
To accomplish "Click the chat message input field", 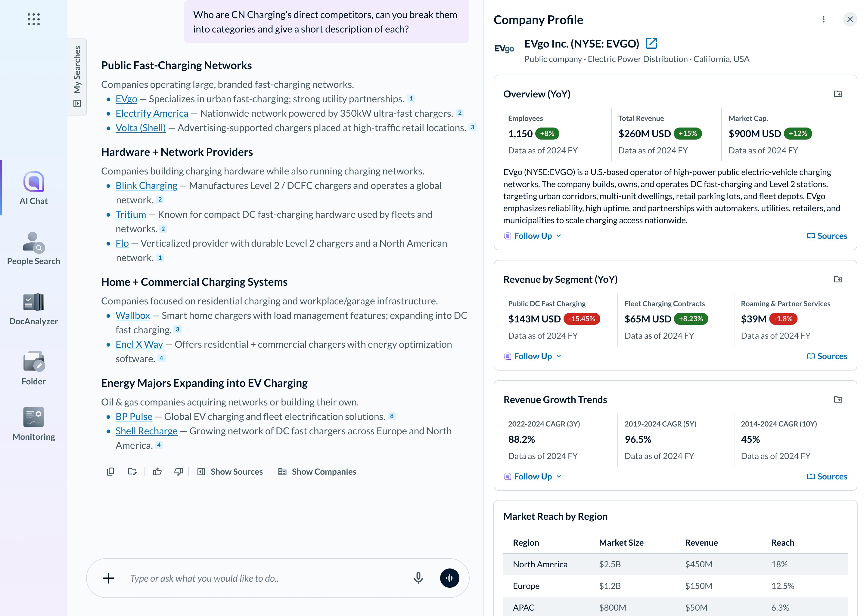I will click(266, 578).
